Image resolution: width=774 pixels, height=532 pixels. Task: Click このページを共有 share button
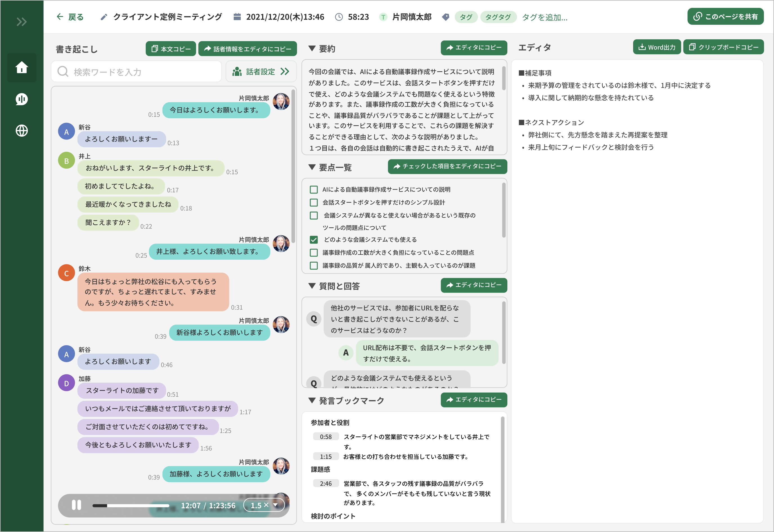[725, 17]
